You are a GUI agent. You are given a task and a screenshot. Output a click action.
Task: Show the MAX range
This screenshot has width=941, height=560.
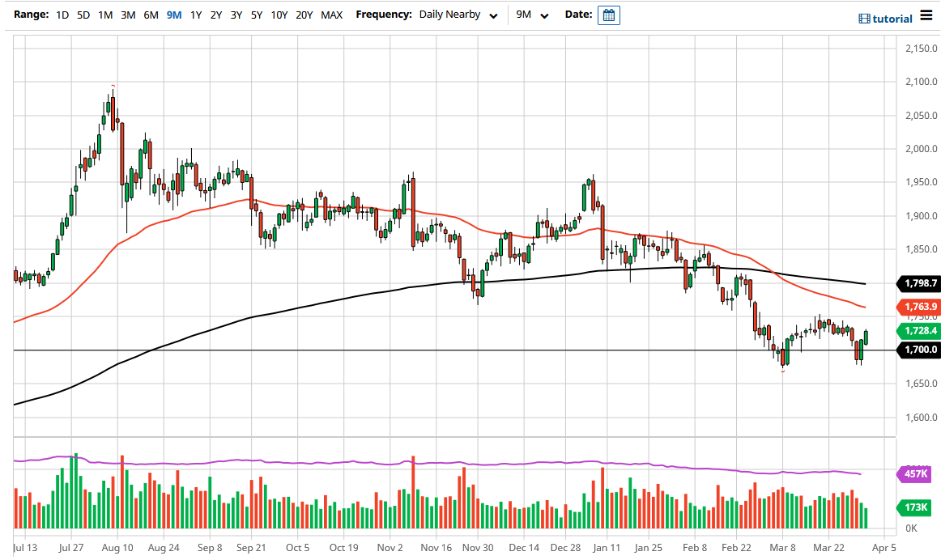point(332,15)
